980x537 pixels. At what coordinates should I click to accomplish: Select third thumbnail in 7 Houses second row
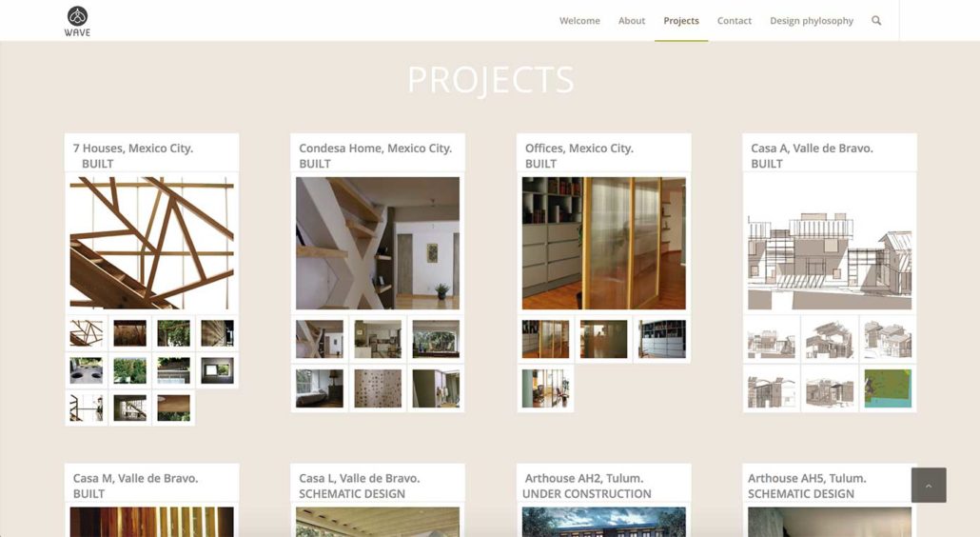(x=174, y=370)
